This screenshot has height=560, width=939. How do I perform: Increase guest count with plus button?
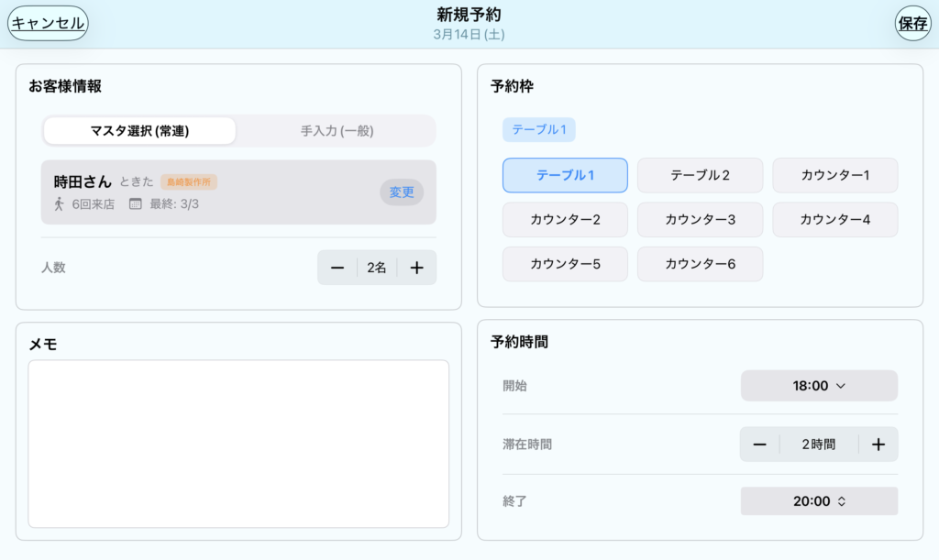coord(416,268)
